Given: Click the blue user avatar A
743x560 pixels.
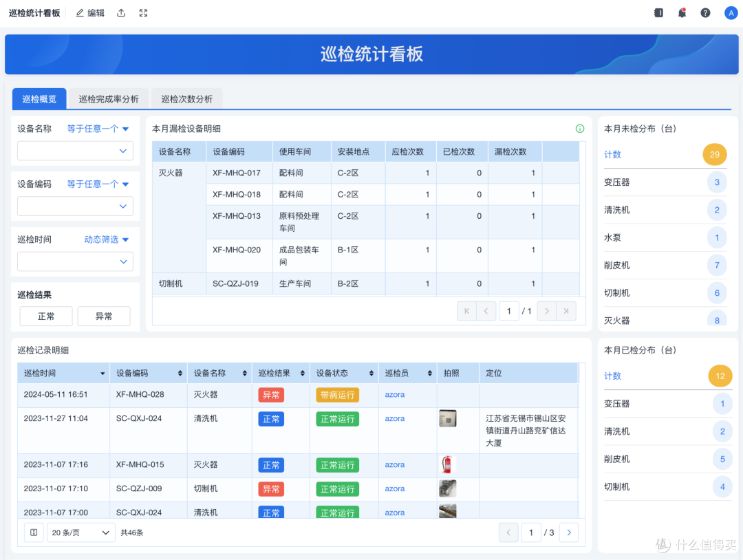Looking at the screenshot, I should click(x=731, y=12).
